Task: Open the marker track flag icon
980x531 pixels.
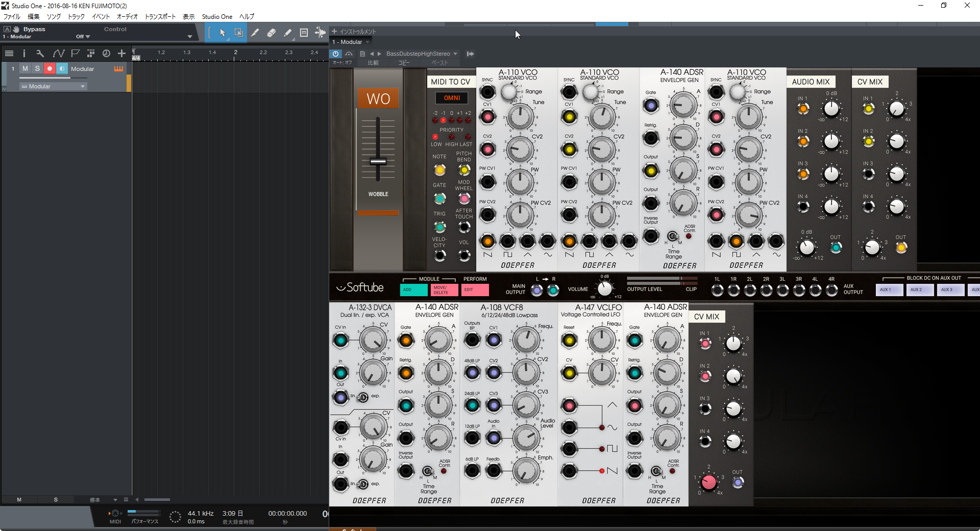Action: point(75,53)
